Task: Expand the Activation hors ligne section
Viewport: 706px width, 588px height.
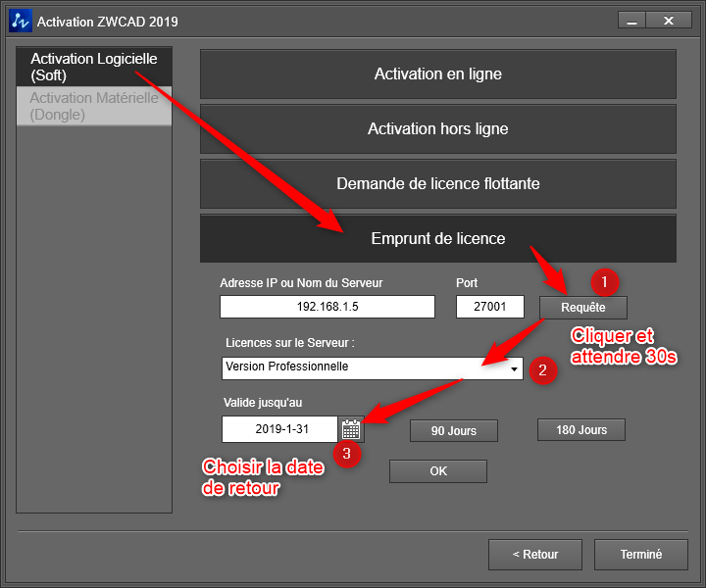Action: (x=437, y=129)
